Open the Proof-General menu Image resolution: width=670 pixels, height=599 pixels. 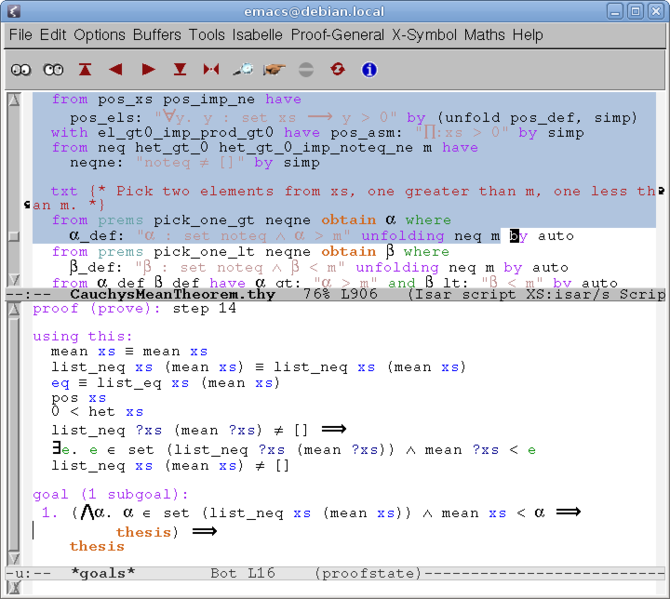337,35
